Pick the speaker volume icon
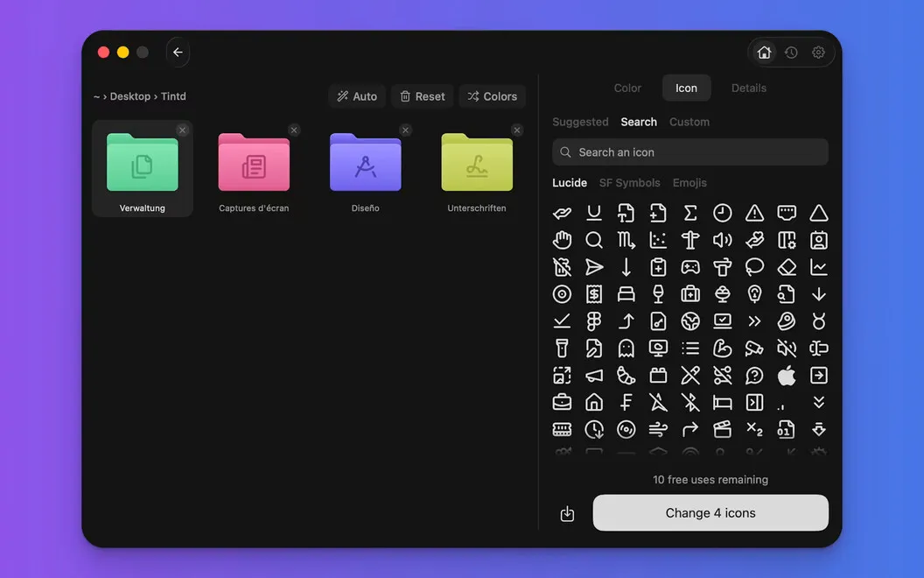Screen dimensions: 924x578 pos(723,240)
